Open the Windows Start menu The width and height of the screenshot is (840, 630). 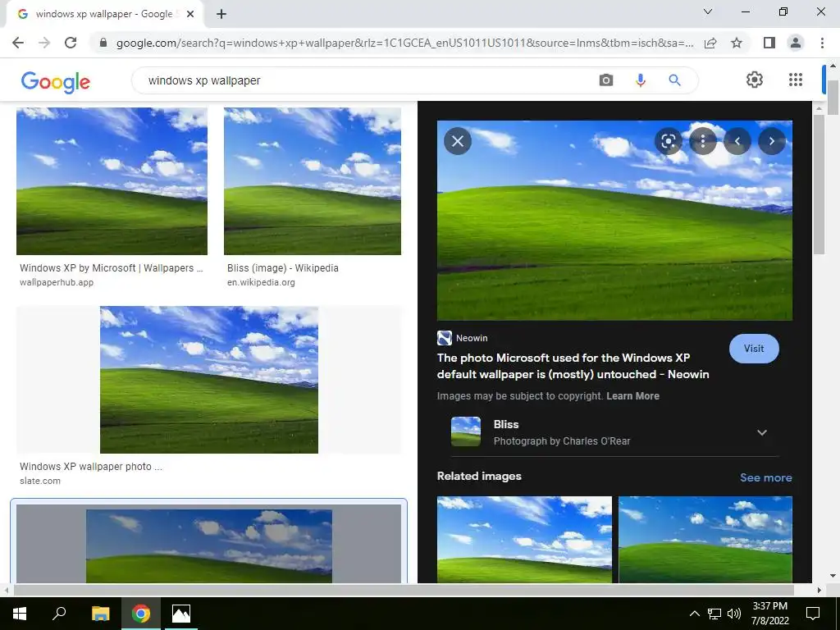pyautogui.click(x=20, y=614)
